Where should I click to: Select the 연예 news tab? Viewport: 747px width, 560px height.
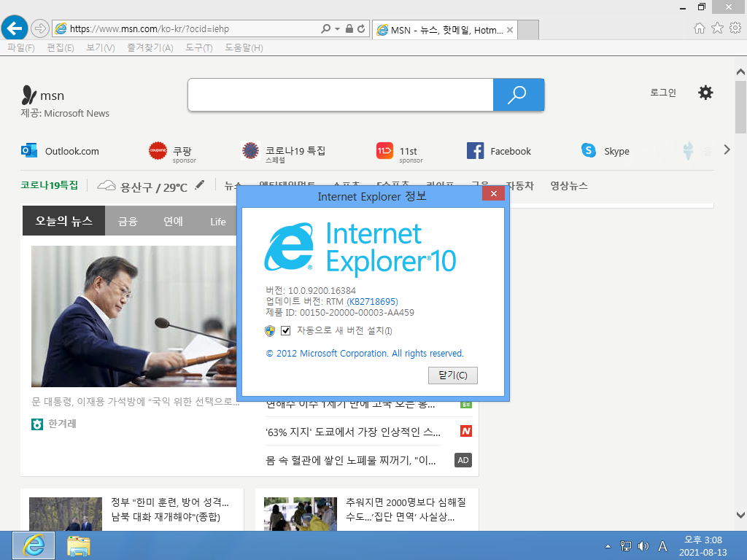point(173,221)
